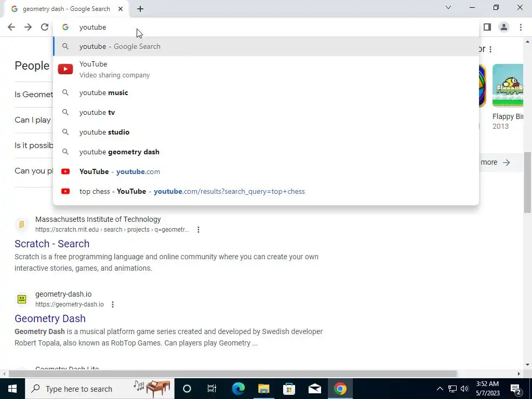Click the horizontal page scrollbar
This screenshot has width=532, height=399.
coord(233,374)
